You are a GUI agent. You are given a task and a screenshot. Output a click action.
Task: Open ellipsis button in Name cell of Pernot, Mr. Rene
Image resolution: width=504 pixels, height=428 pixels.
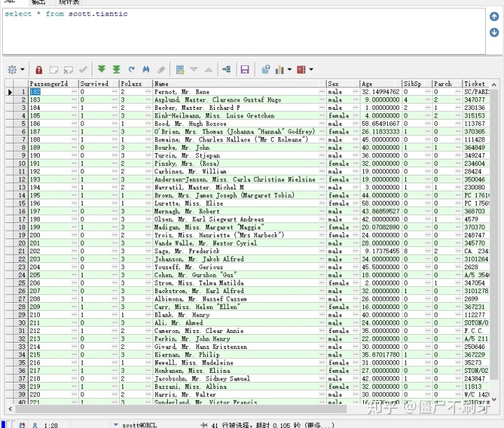(x=322, y=92)
